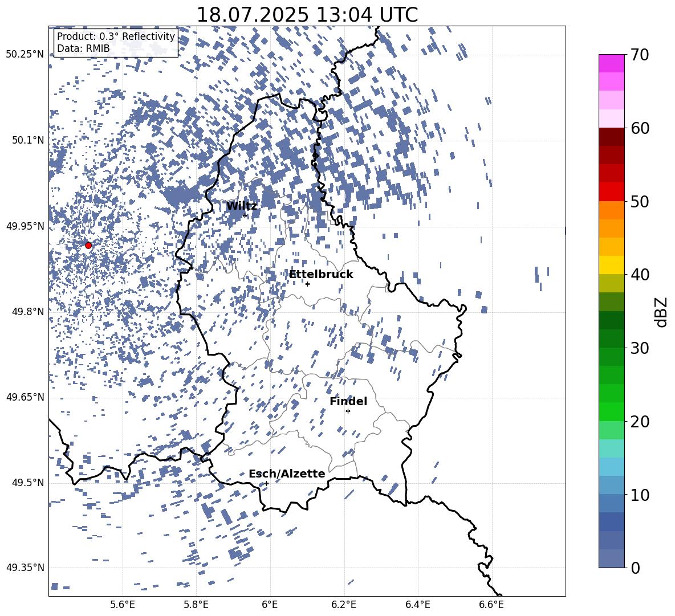The width and height of the screenshot is (675, 616).
Task: Pick the magenta swatch at colorbar top
Action: click(x=612, y=64)
